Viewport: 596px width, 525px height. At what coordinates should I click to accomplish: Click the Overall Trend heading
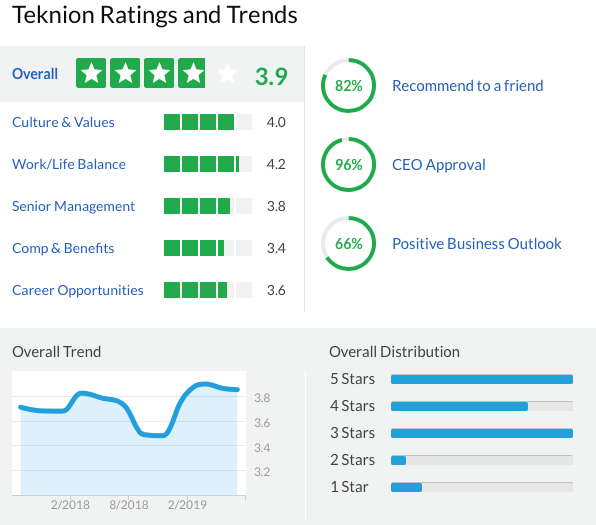(x=57, y=352)
